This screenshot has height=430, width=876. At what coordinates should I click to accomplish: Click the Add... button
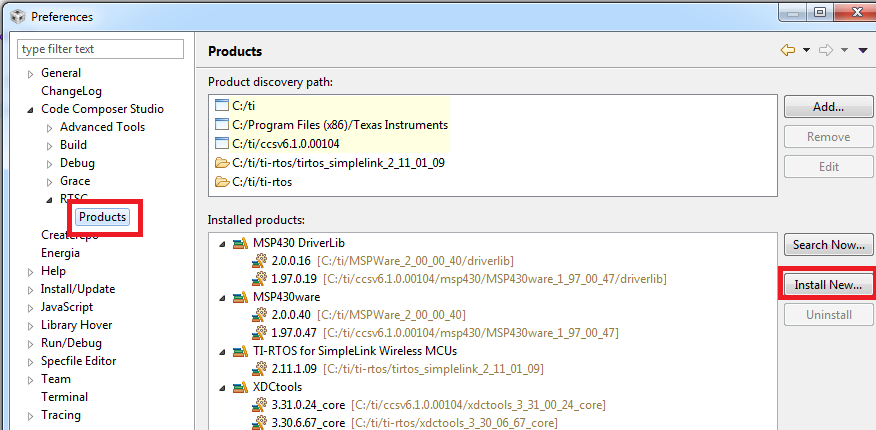[x=828, y=107]
